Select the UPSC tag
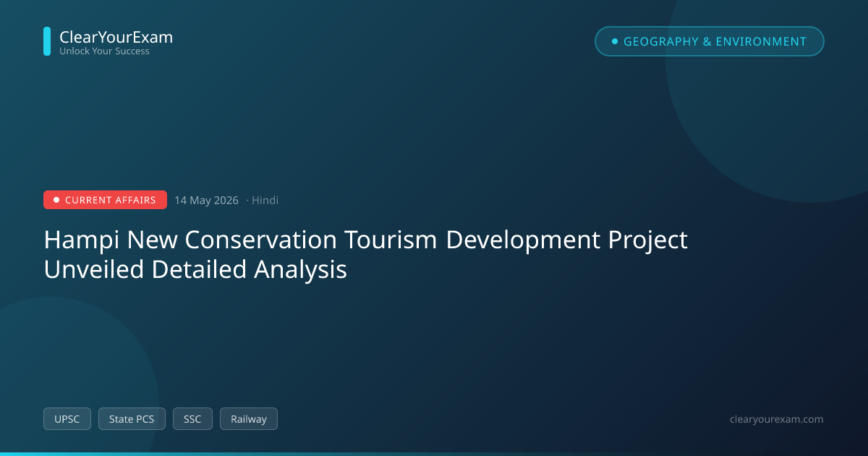This screenshot has width=868, height=456. pyautogui.click(x=67, y=418)
